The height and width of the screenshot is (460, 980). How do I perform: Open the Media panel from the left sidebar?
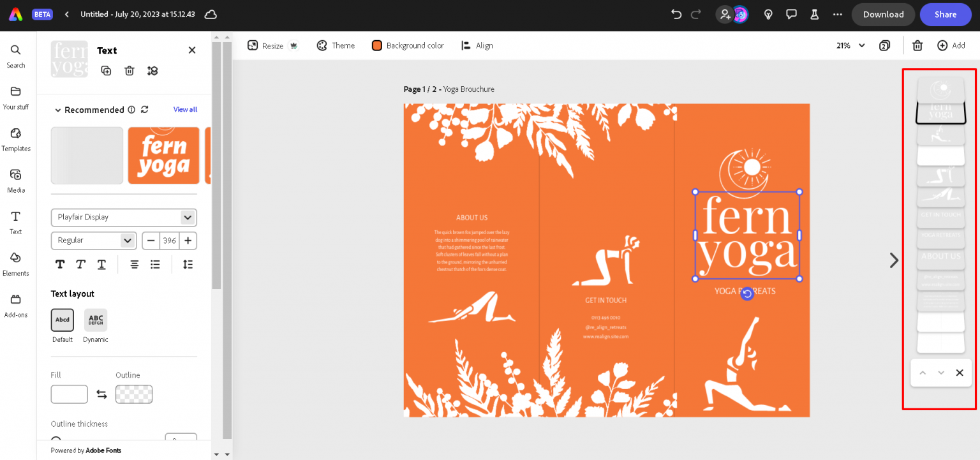coord(16,181)
